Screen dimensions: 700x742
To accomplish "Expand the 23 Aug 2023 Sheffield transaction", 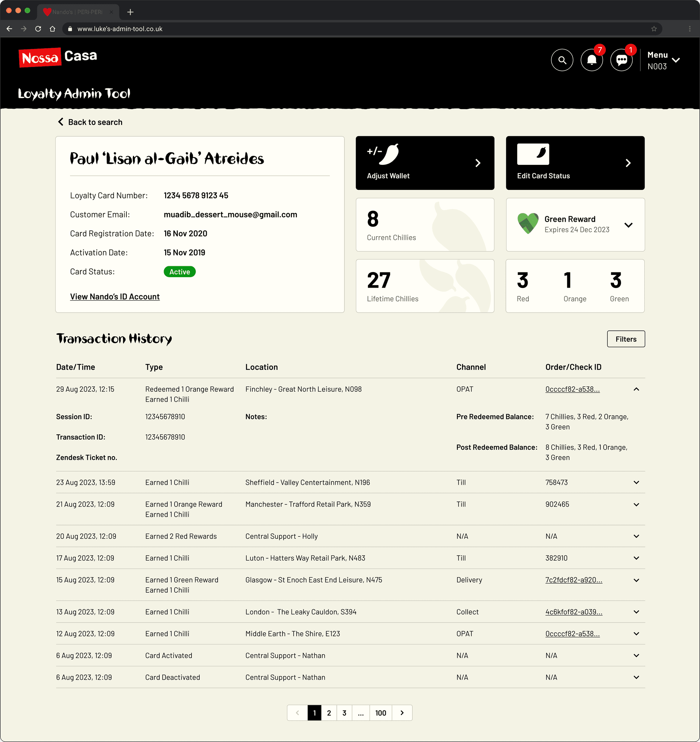I will [636, 482].
